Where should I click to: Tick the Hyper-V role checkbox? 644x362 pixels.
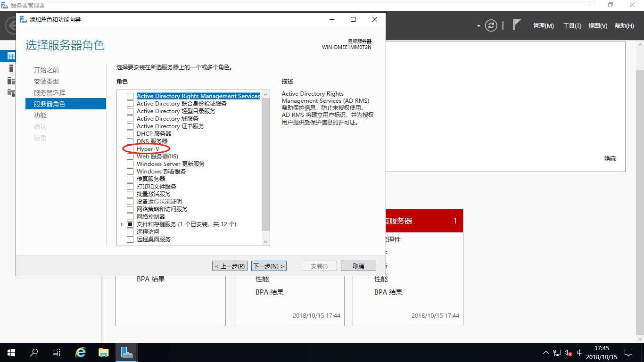point(130,149)
